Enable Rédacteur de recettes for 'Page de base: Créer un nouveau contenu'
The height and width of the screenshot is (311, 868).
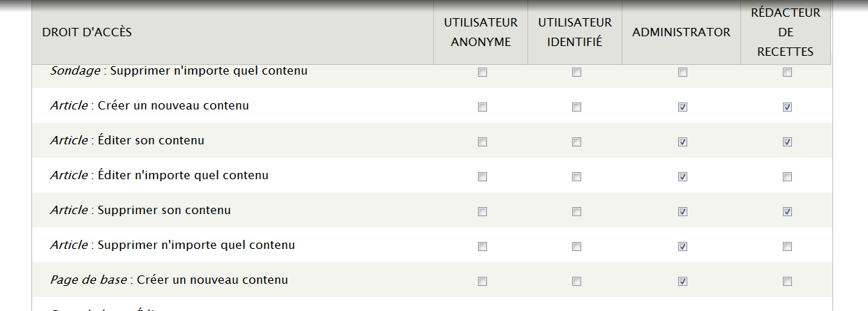click(787, 282)
